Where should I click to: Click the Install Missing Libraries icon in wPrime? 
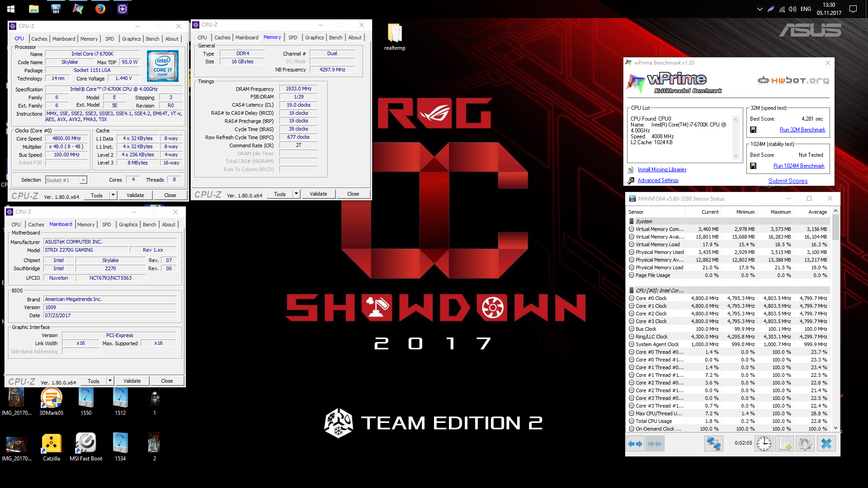pos(631,170)
